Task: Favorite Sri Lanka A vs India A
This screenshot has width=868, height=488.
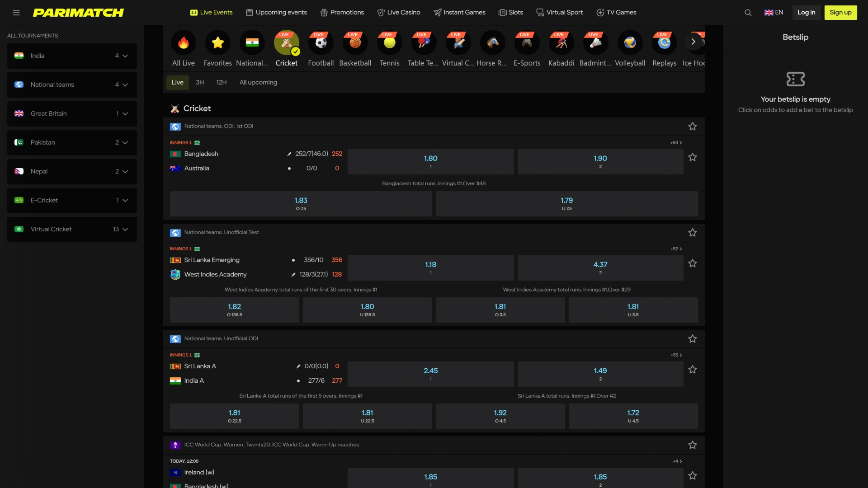Action: (x=693, y=370)
